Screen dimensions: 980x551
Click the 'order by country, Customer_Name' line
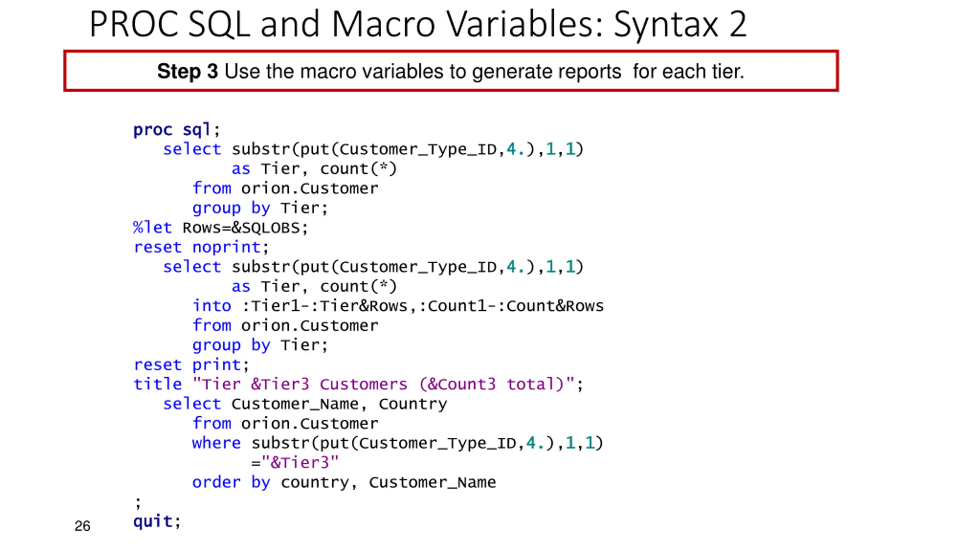click(344, 483)
